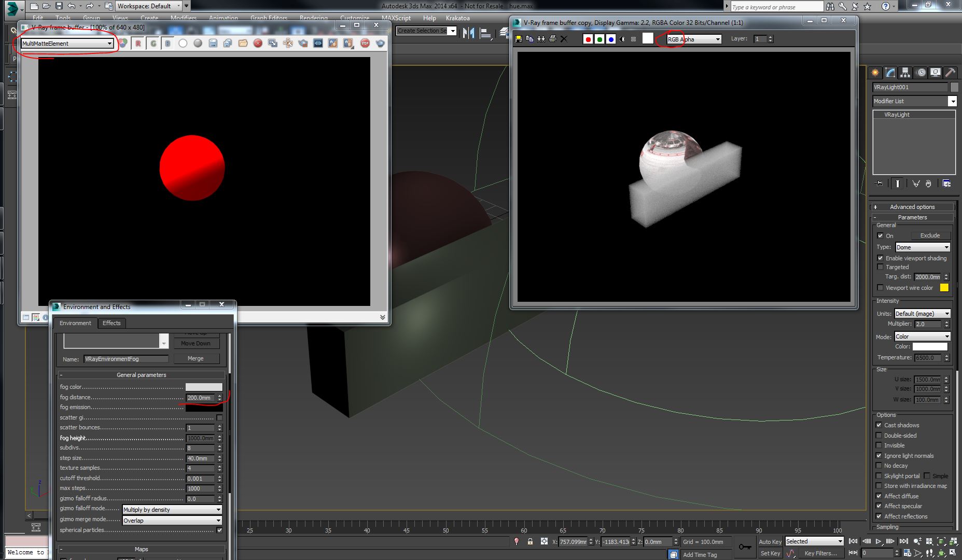
Task: Open the MultiMatteElement channel dropdown
Action: pyautogui.click(x=67, y=44)
